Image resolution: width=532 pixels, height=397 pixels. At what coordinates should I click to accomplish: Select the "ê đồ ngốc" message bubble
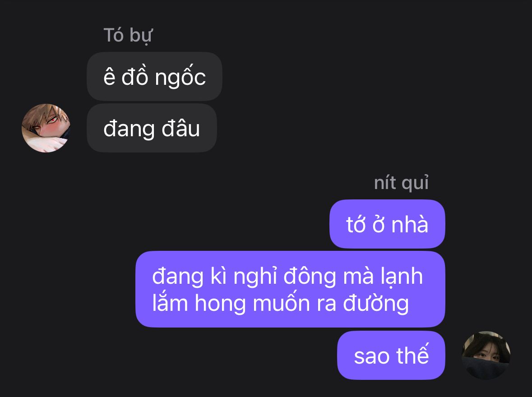tap(154, 76)
